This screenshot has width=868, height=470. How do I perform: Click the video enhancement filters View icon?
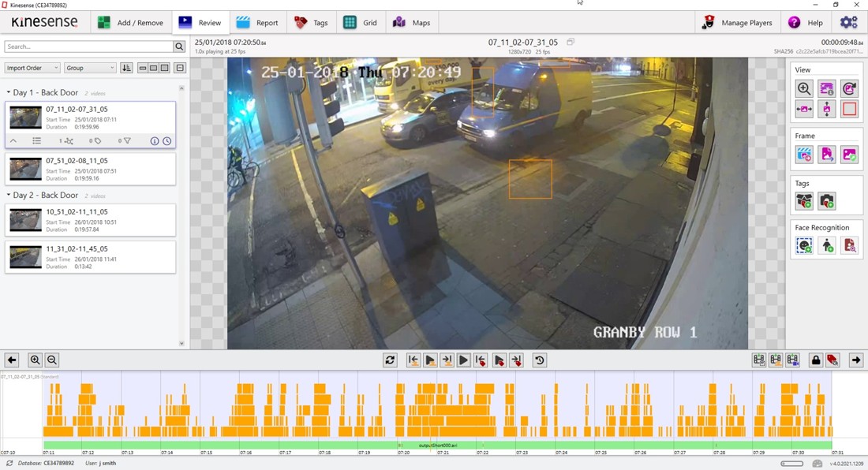click(826, 88)
